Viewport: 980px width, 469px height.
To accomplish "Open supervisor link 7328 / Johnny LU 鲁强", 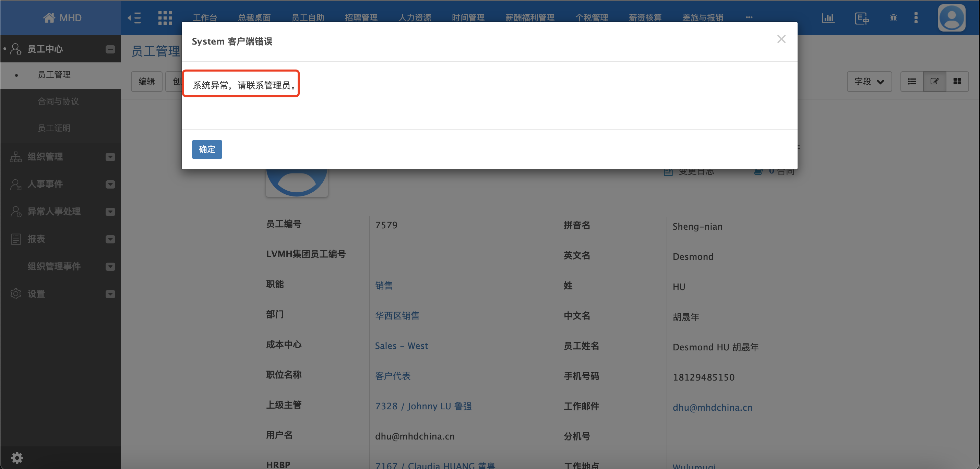I will (423, 406).
